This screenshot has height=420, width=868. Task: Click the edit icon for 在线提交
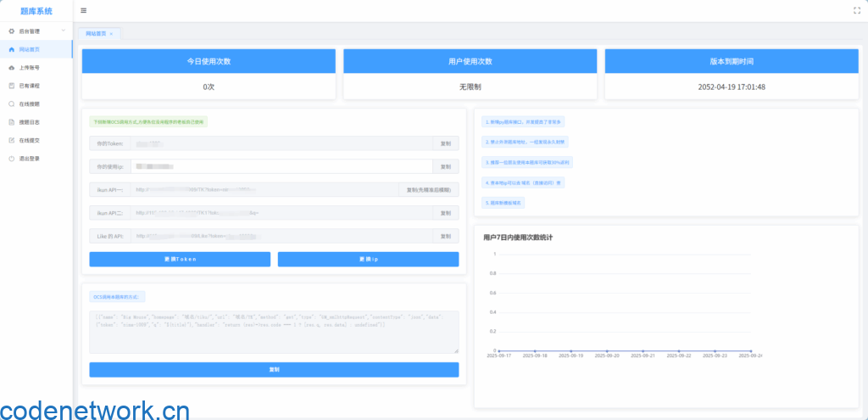point(11,140)
